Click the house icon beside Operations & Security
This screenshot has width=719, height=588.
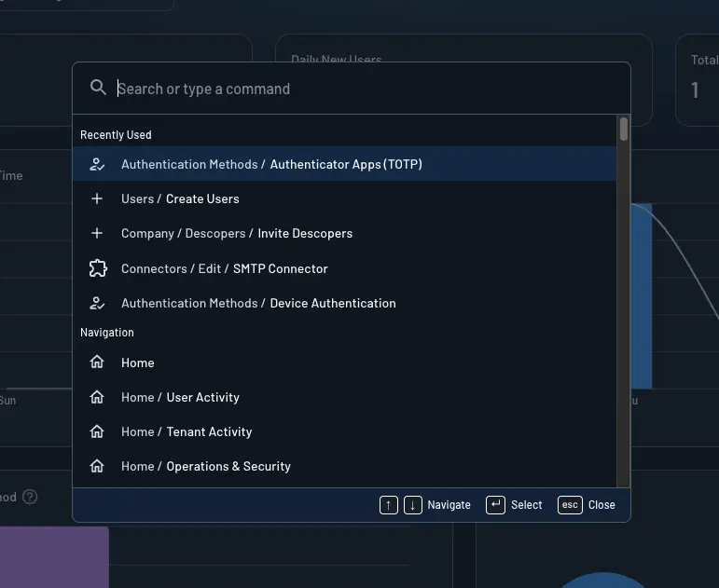pyautogui.click(x=97, y=466)
